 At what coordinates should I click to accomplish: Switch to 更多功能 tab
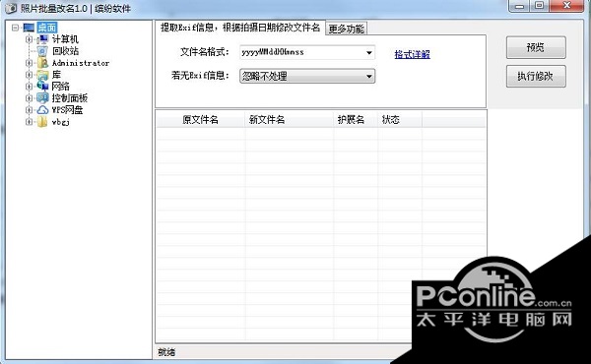pos(346,29)
